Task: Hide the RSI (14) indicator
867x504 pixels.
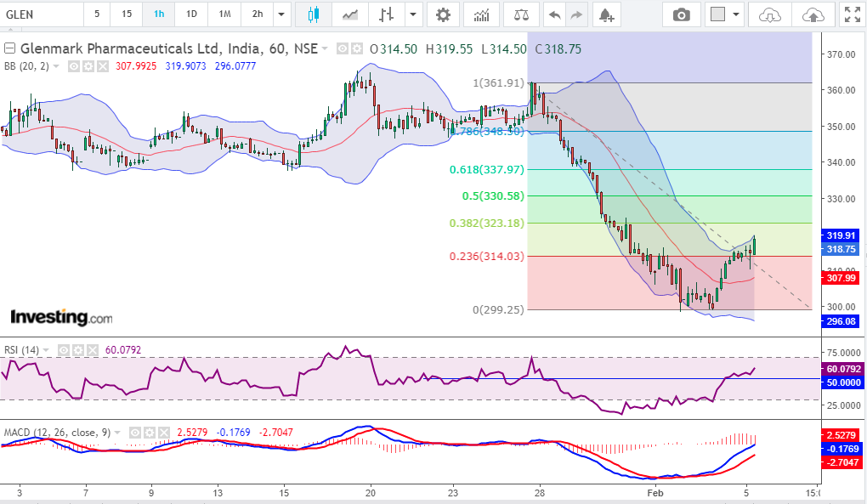Action: pos(64,350)
